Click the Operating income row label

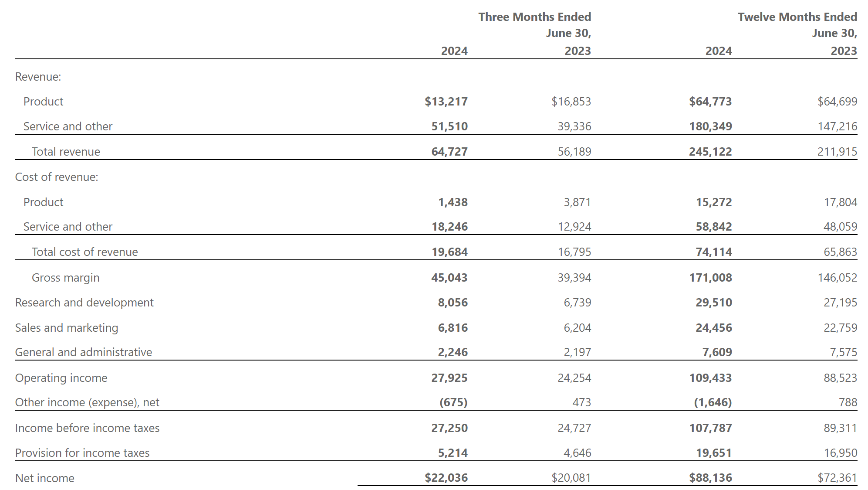pos(61,378)
